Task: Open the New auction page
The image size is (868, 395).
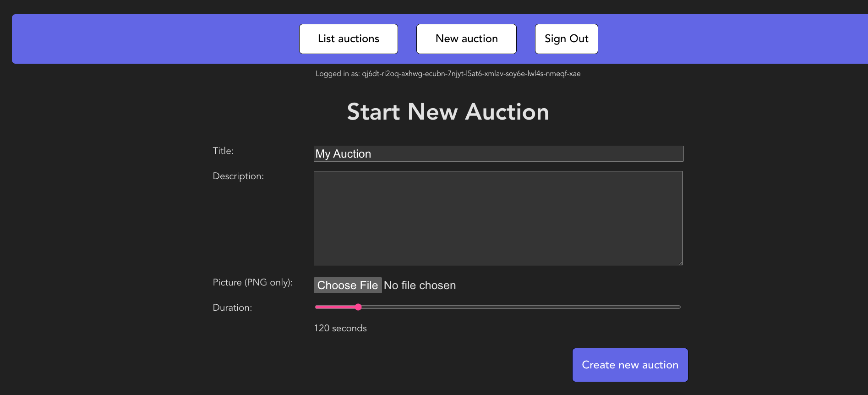Action: click(x=466, y=38)
